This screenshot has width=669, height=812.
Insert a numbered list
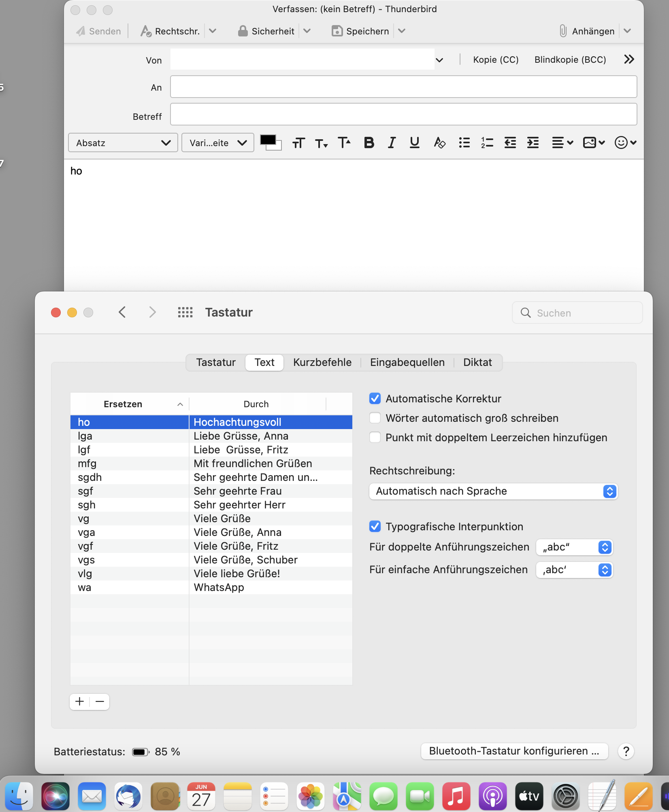(x=487, y=143)
